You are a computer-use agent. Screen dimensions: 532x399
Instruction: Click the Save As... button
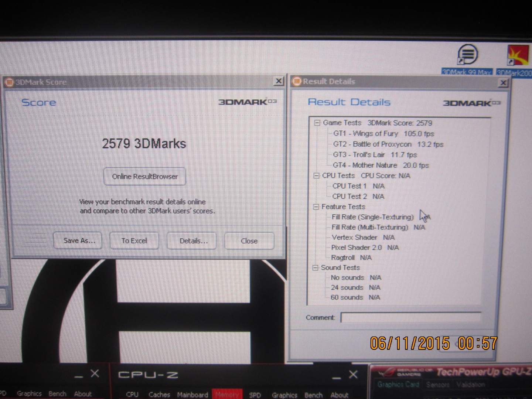[78, 241]
